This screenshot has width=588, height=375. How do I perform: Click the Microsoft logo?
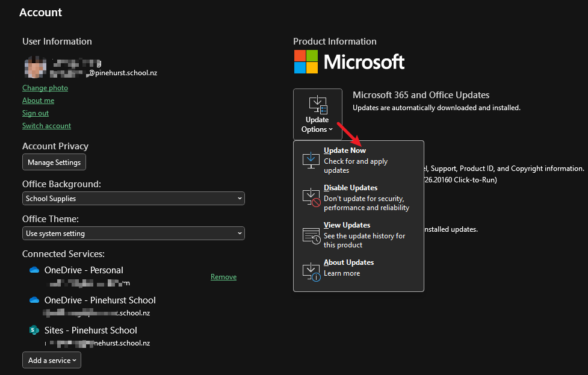click(349, 62)
